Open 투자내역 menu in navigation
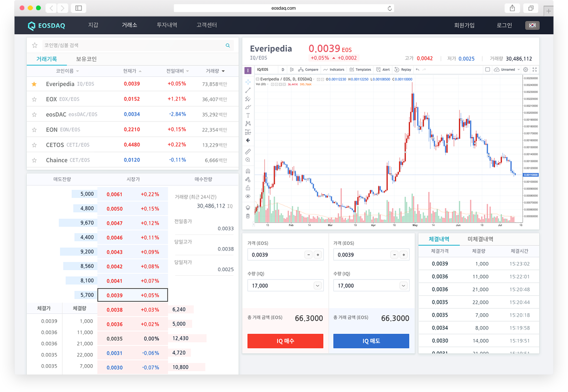The height and width of the screenshot is (392, 568). click(167, 25)
